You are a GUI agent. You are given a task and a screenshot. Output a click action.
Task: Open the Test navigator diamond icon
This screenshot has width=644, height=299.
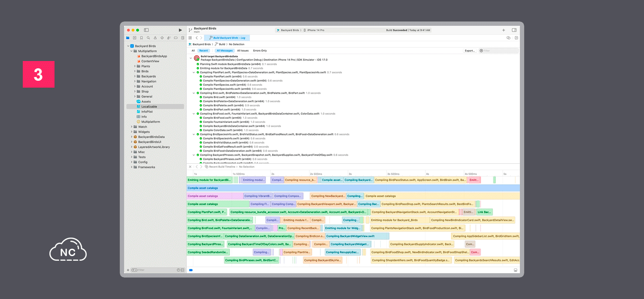click(162, 38)
